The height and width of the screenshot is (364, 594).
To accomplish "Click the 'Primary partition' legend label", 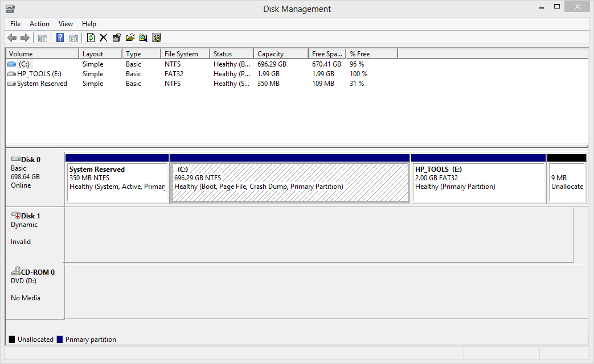I will pyautogui.click(x=91, y=340).
